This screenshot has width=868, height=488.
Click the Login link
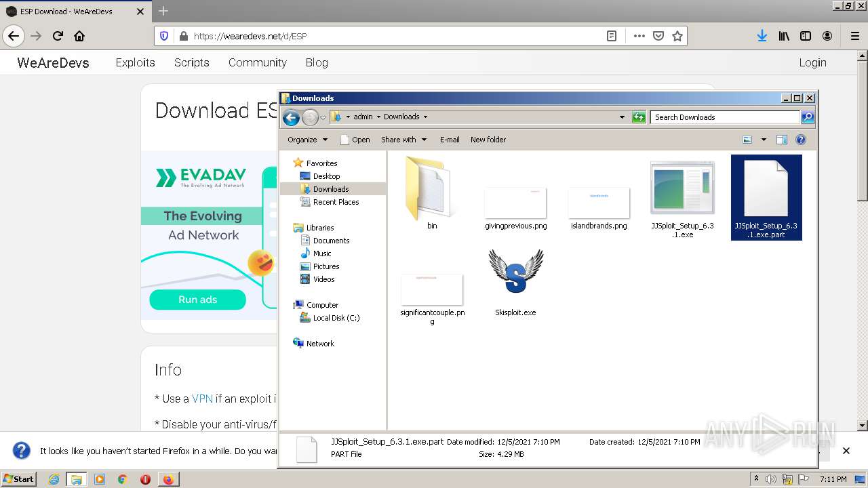click(812, 62)
